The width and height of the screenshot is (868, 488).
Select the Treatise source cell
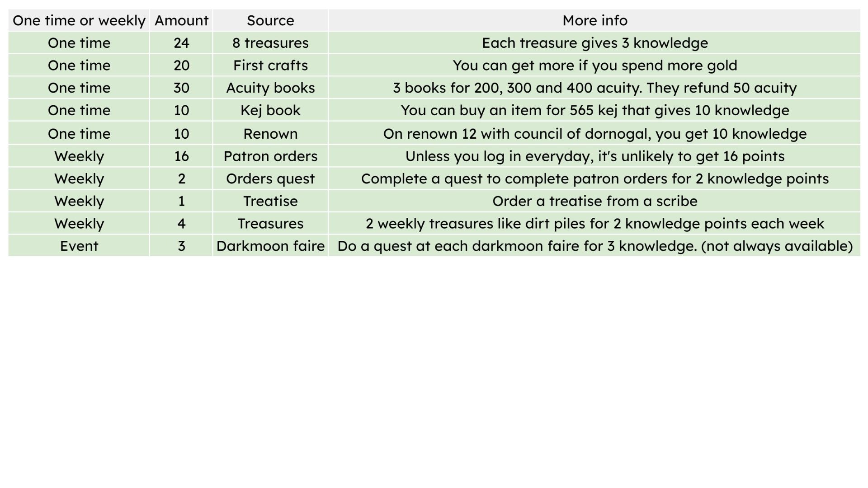coord(270,201)
